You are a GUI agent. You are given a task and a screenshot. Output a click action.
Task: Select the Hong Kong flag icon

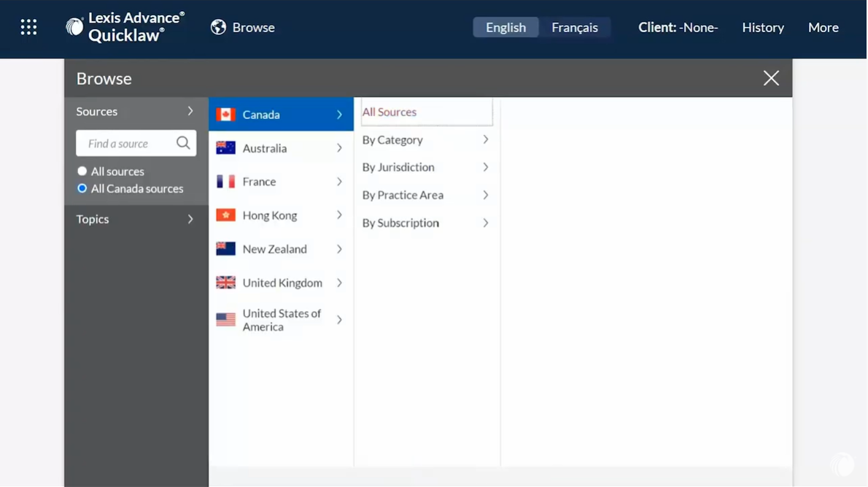pyautogui.click(x=226, y=215)
